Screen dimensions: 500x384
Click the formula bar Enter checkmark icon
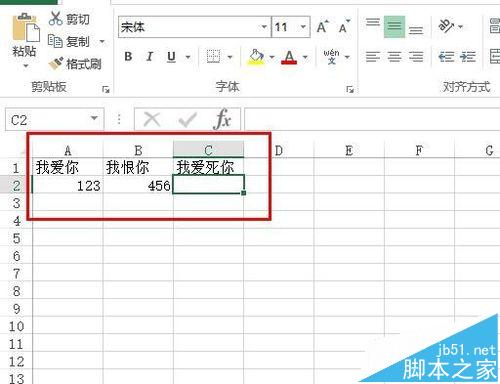[187, 119]
